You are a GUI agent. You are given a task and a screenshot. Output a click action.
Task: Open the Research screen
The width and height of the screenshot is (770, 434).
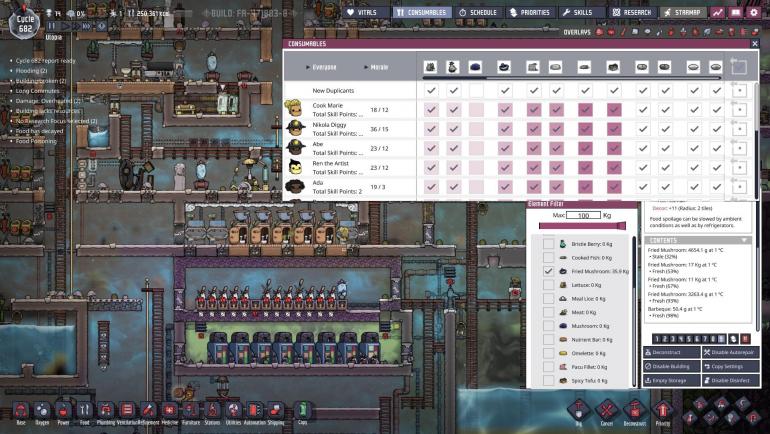(x=628, y=12)
